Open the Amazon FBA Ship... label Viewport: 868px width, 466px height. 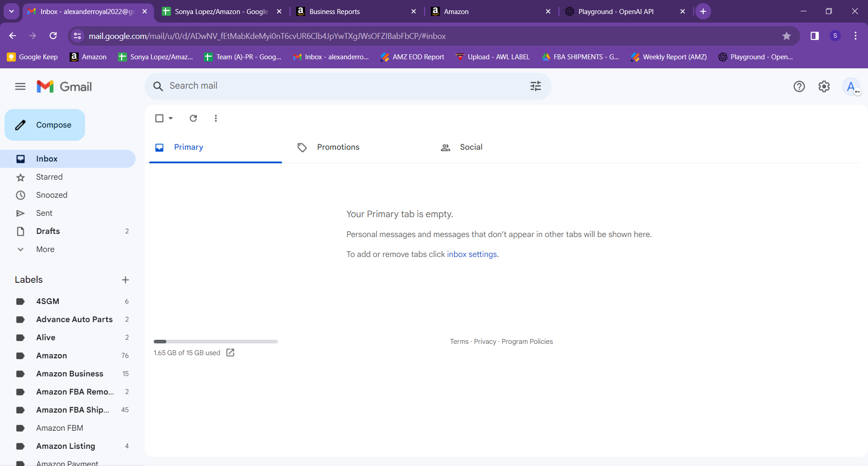click(68, 410)
